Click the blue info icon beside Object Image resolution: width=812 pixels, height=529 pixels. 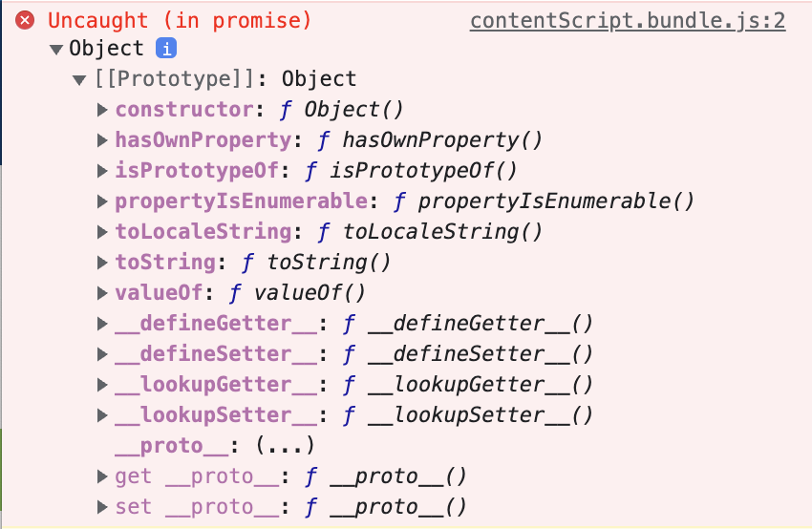(x=166, y=49)
